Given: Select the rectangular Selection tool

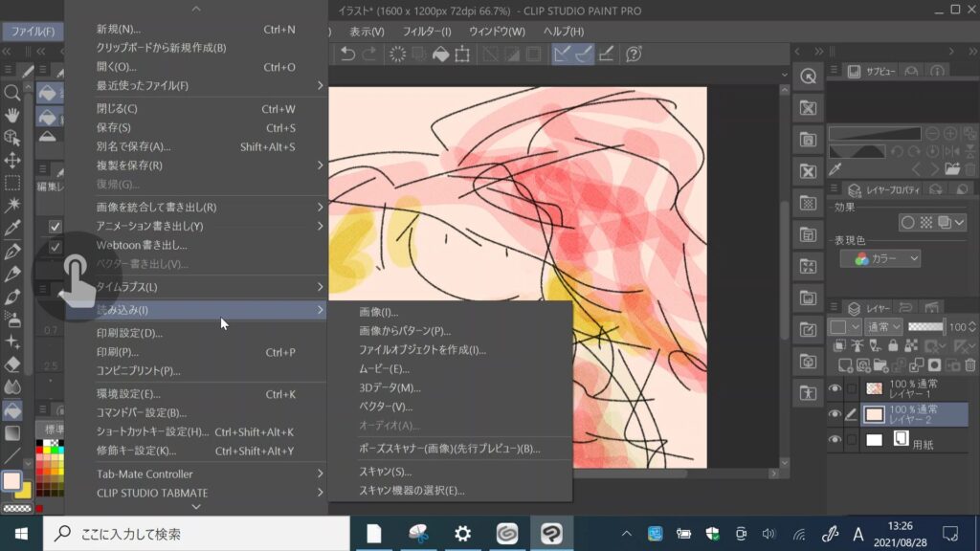Looking at the screenshot, I should [11, 183].
